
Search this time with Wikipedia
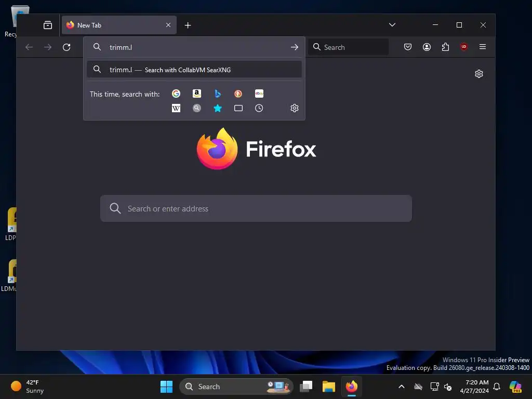176,108
